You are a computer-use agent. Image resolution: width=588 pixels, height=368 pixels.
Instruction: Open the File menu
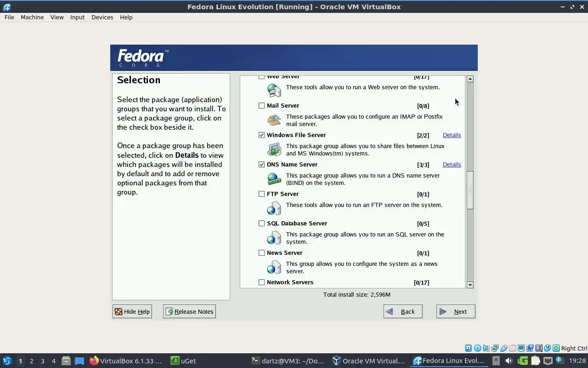tap(9, 17)
